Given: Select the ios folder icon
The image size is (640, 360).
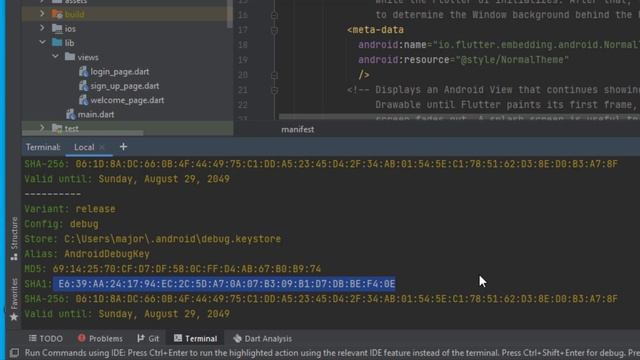Looking at the screenshot, I should 57,28.
